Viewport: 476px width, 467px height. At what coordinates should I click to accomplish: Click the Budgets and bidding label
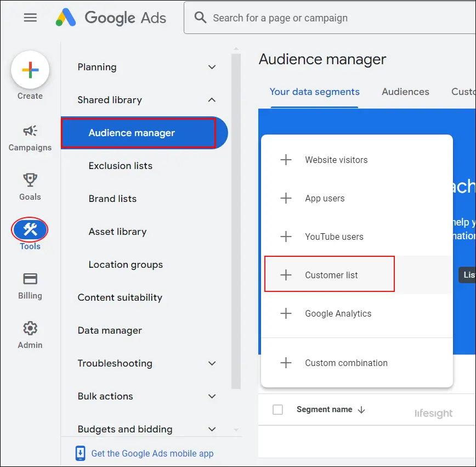[125, 429]
